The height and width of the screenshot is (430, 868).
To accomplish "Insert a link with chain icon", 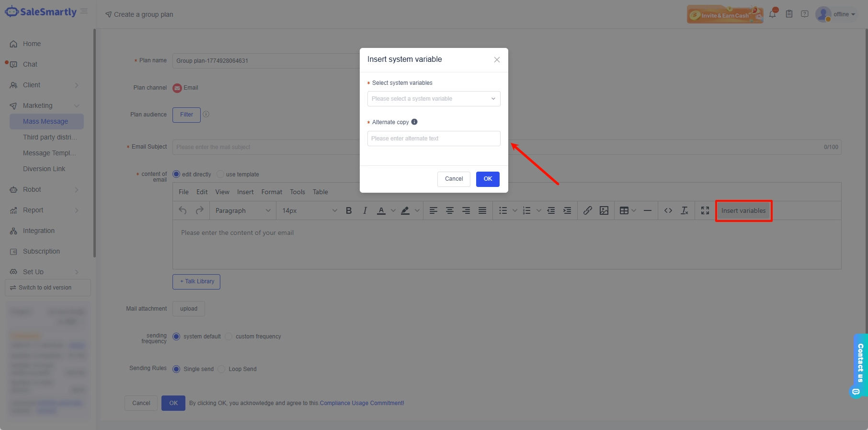I will 588,210.
